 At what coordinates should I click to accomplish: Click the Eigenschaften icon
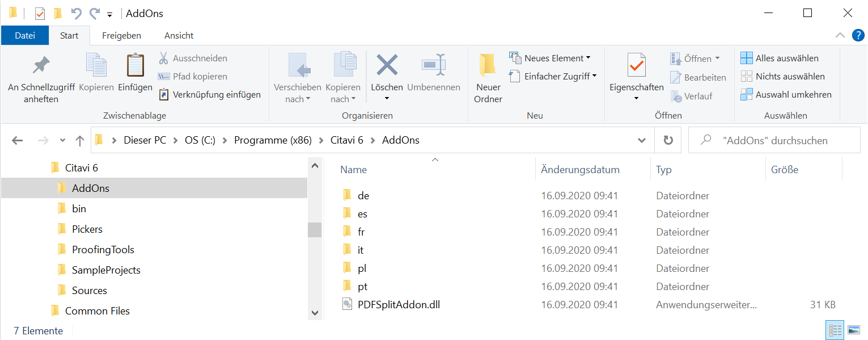click(x=637, y=65)
